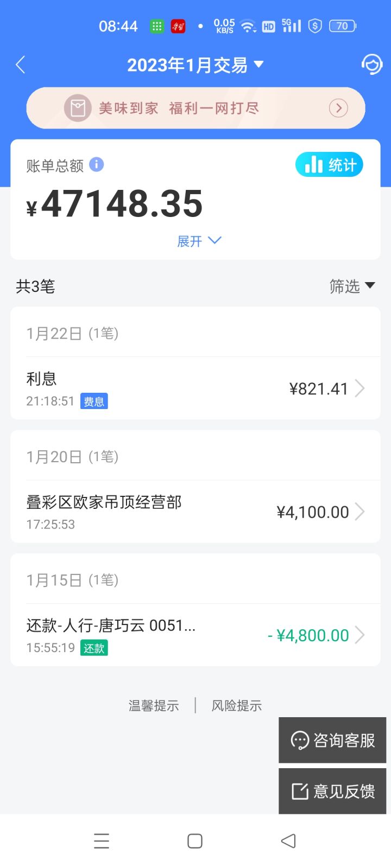Tap the back arrow in the header
391x868 pixels.
click(x=21, y=65)
